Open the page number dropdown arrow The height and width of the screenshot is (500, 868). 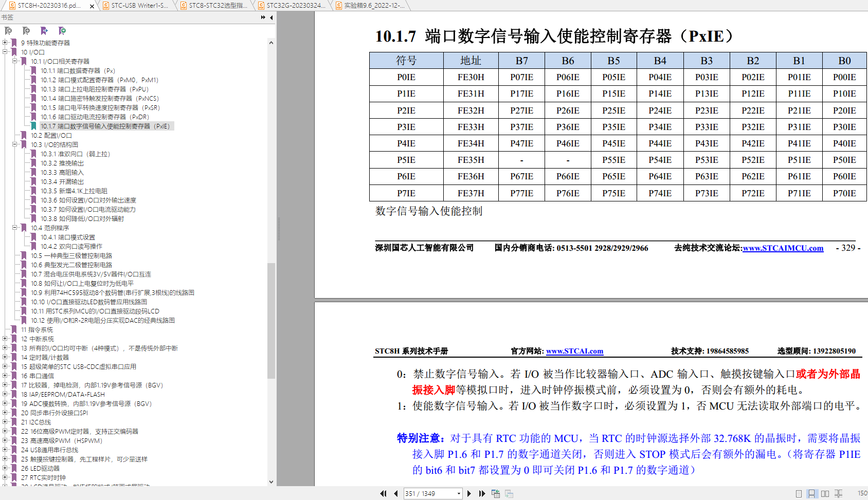(x=459, y=494)
